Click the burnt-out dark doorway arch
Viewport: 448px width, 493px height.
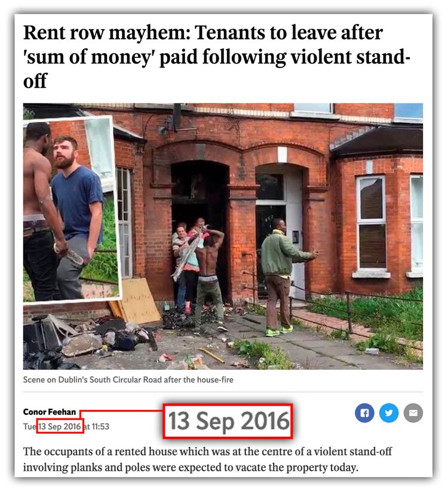pos(200,220)
